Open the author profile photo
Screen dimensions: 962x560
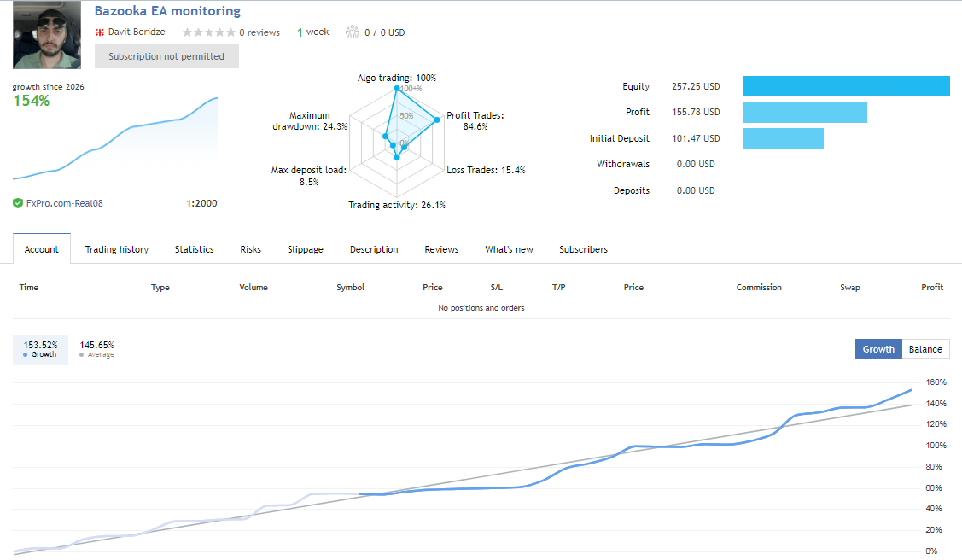[x=46, y=35]
